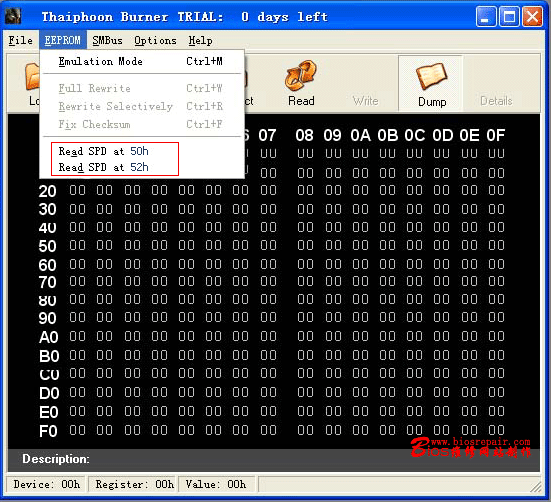Viewport: 551px width, 502px height.
Task: Click the Load folder icon
Action: pyautogui.click(x=32, y=76)
